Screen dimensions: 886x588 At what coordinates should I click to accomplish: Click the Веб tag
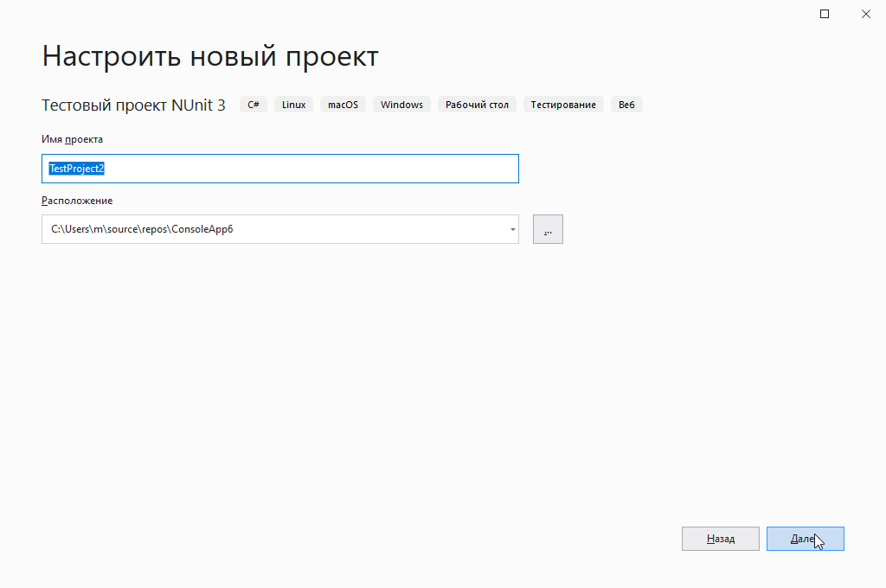click(626, 105)
